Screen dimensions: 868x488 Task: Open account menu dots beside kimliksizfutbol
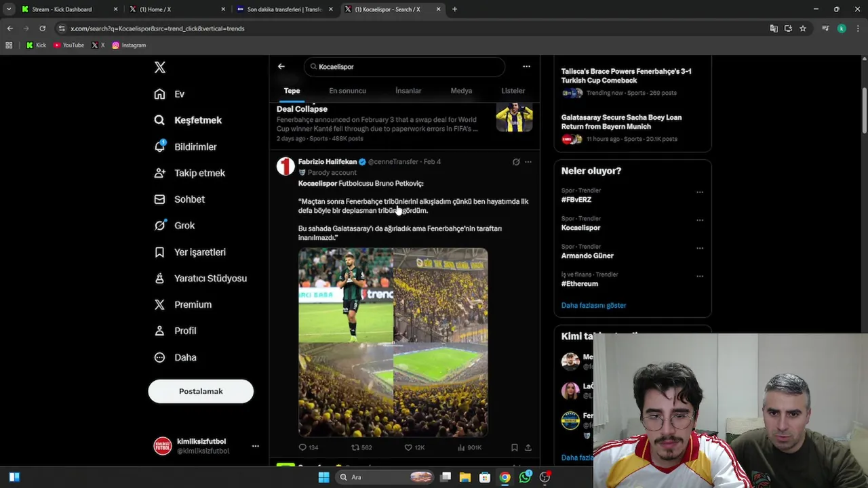tap(256, 446)
